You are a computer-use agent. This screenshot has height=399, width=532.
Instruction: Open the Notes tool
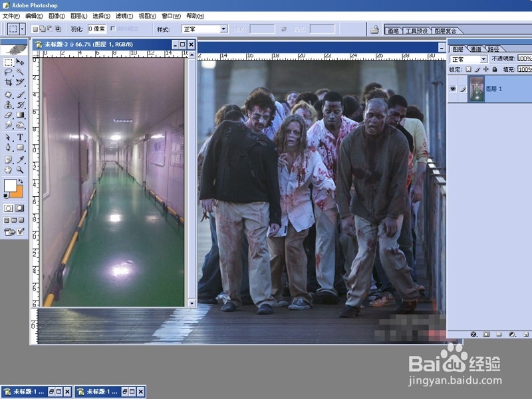[8, 160]
